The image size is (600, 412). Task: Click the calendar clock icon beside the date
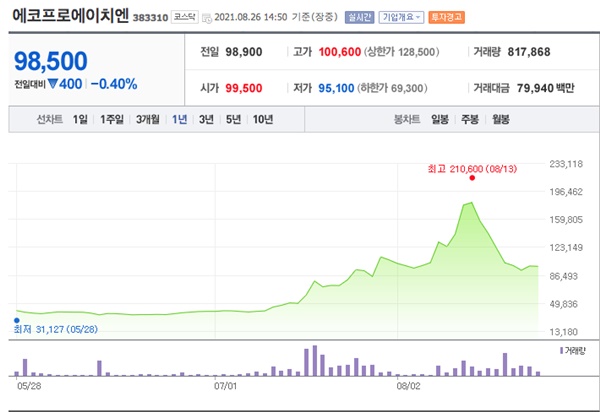207,18
